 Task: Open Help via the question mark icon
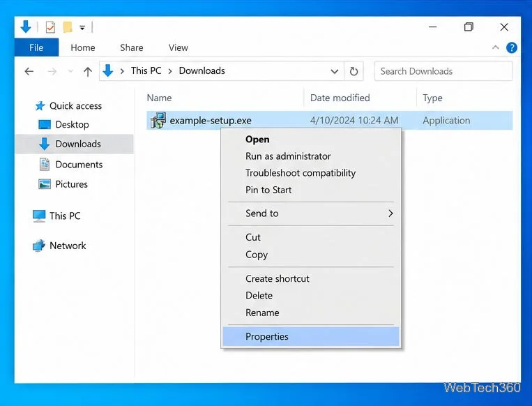pos(512,47)
